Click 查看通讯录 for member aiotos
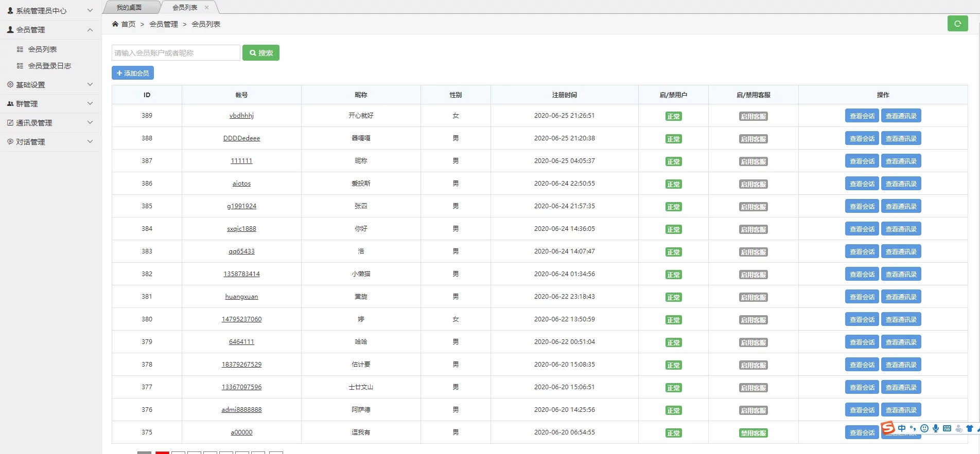 point(901,184)
